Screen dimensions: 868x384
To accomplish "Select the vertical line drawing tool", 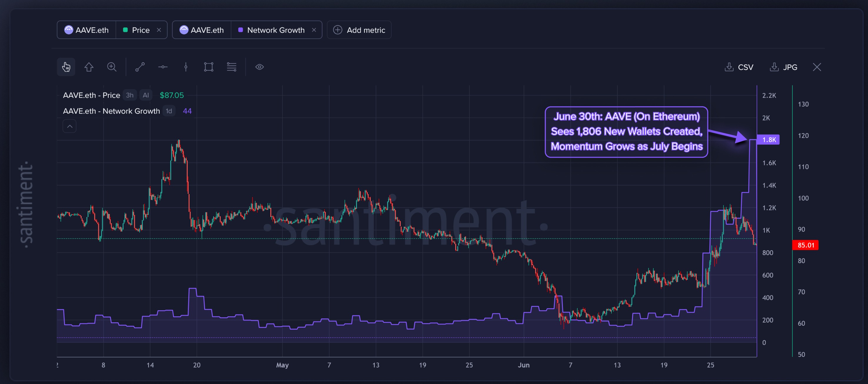I will click(186, 67).
